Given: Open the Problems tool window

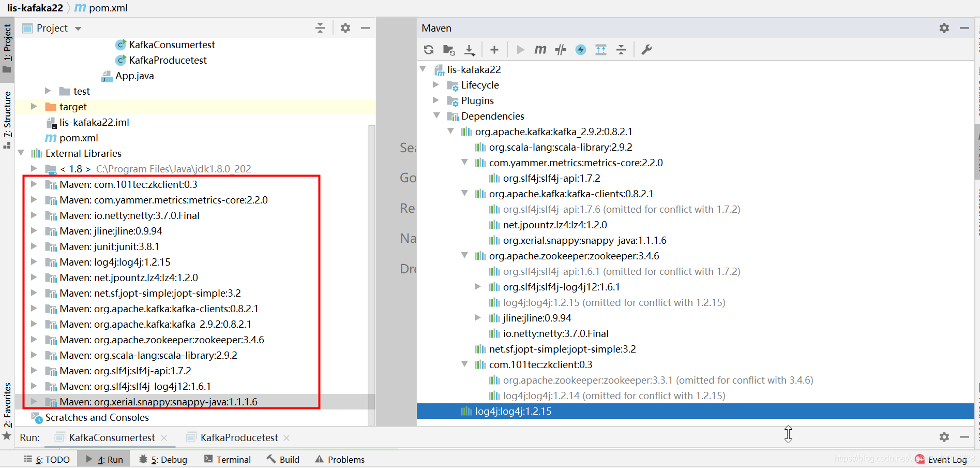Looking at the screenshot, I should click(x=340, y=459).
